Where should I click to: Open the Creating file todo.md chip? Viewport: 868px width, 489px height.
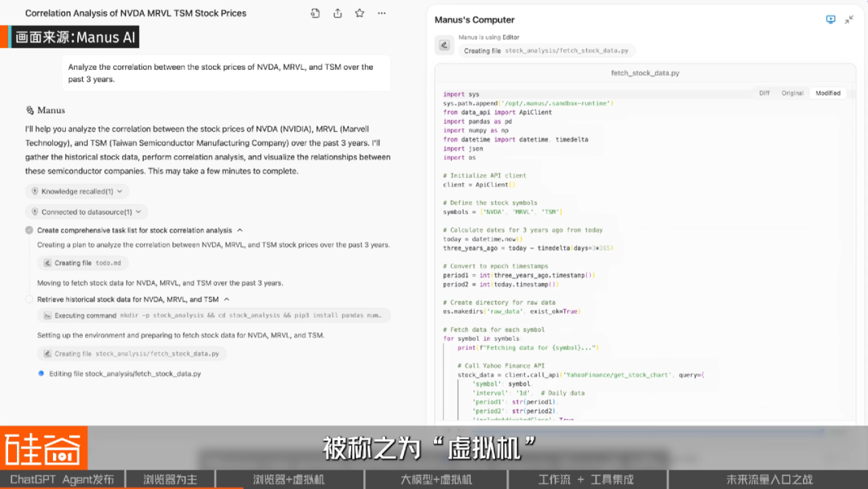[83, 263]
